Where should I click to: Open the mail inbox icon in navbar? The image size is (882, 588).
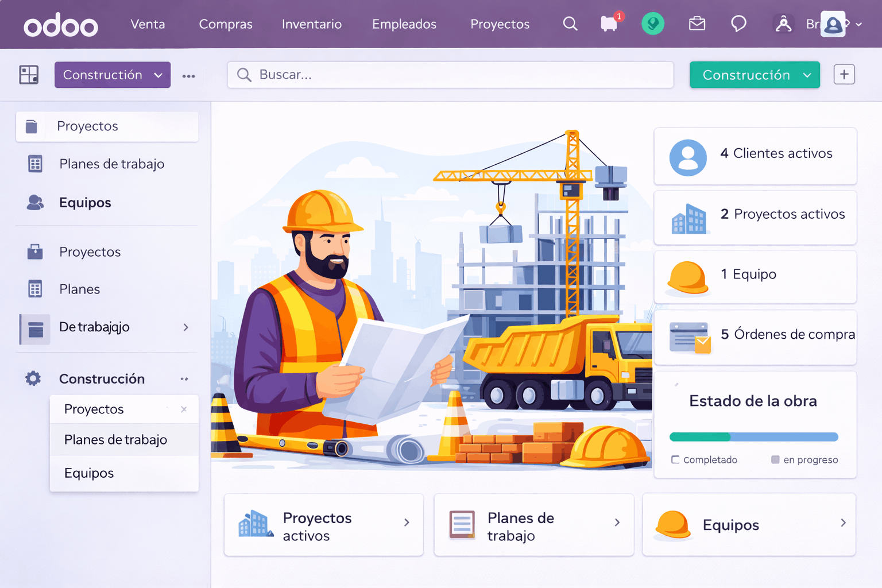click(x=697, y=24)
